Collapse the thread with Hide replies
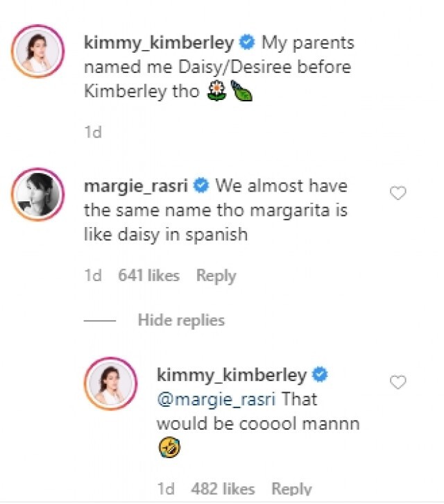Viewport: 444px width, 504px height. coord(181,320)
